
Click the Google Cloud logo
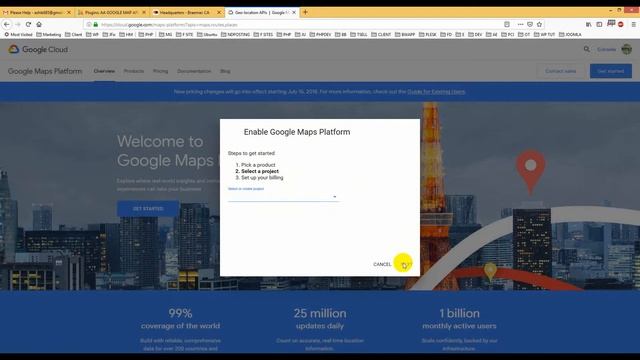pyautogui.click(x=38, y=49)
